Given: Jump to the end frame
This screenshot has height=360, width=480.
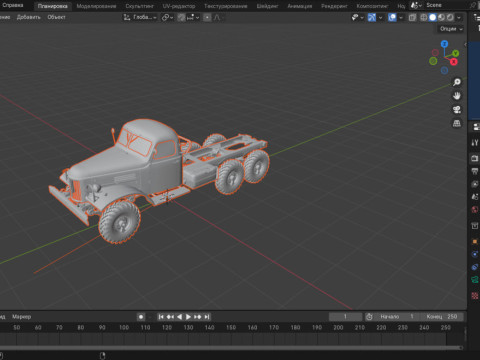Looking at the screenshot, I should [207, 317].
